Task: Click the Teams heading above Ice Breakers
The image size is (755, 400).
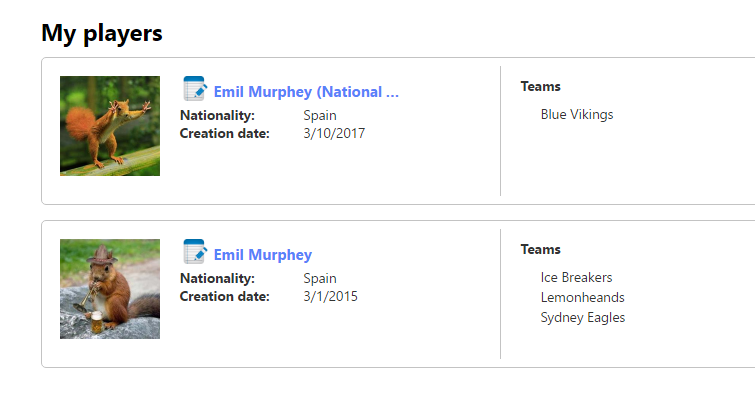Action: tap(540, 249)
